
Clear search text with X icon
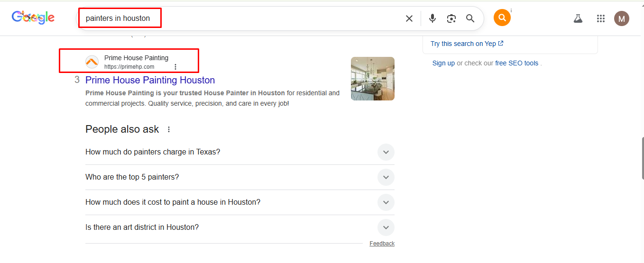(409, 18)
